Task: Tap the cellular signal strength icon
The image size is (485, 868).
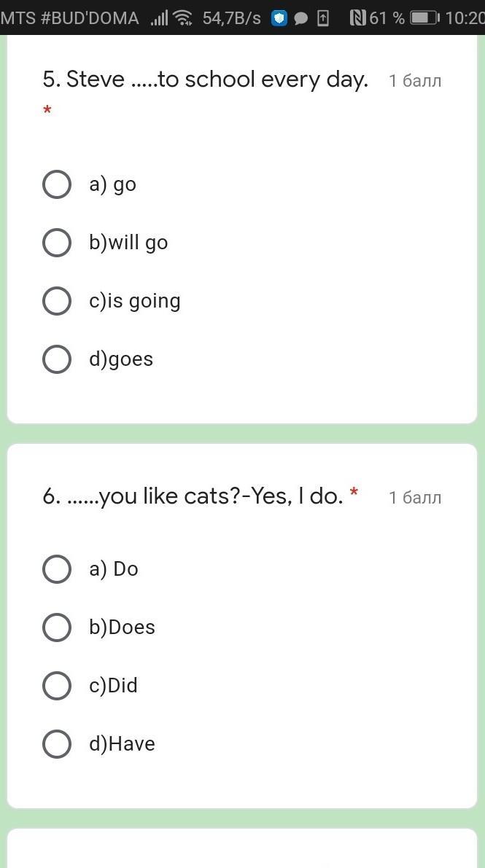Action: (158, 17)
